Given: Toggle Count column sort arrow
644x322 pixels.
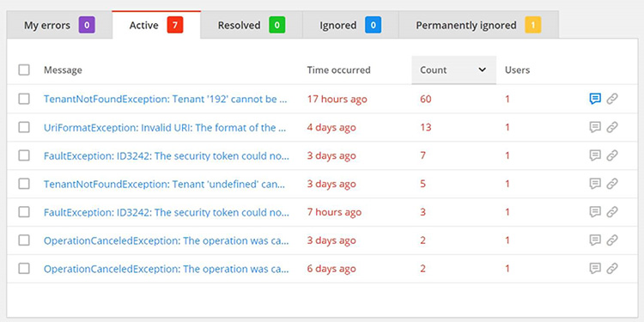Looking at the screenshot, I should [483, 70].
